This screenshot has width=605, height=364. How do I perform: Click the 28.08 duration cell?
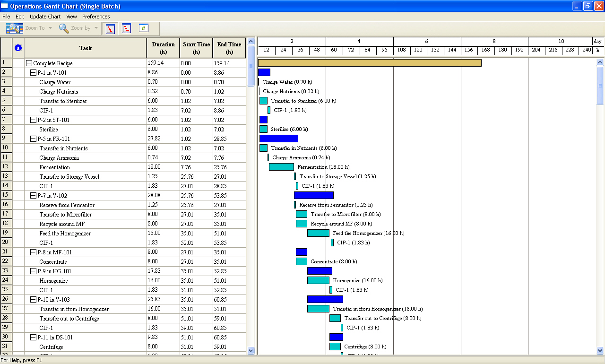pyautogui.click(x=163, y=195)
